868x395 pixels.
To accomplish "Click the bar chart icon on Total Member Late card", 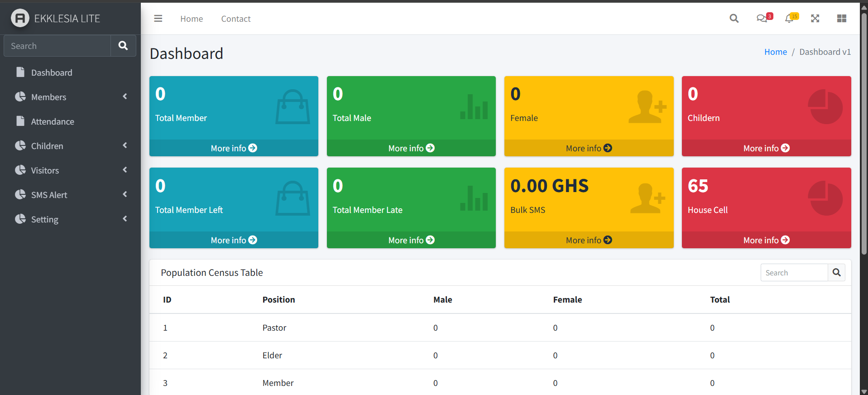I will (x=474, y=198).
